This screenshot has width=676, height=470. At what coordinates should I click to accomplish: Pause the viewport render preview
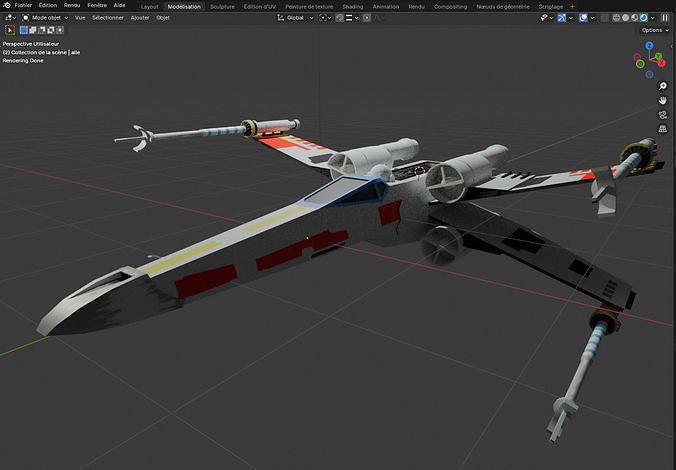665,18
